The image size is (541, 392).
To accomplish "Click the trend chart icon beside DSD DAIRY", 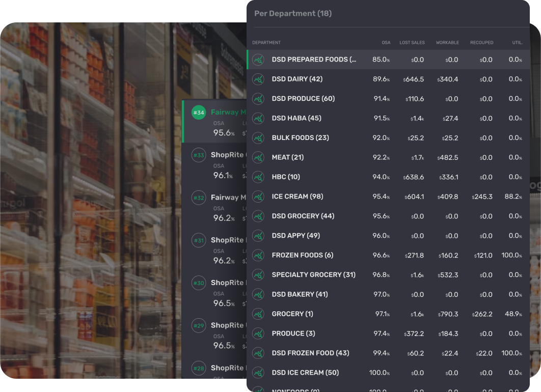I will point(258,79).
